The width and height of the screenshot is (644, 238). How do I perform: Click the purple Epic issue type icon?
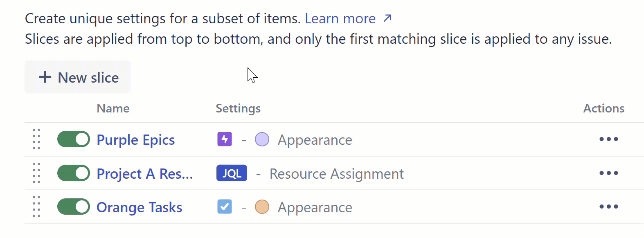click(224, 139)
